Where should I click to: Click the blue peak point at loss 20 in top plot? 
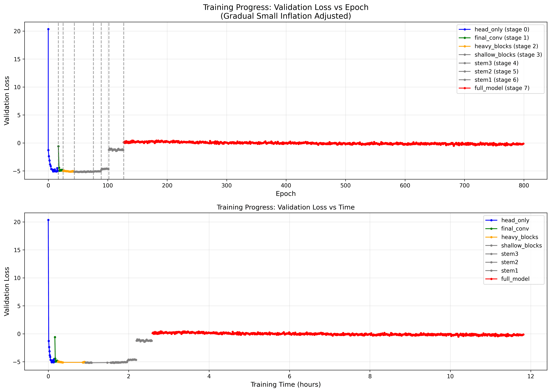point(48,29)
